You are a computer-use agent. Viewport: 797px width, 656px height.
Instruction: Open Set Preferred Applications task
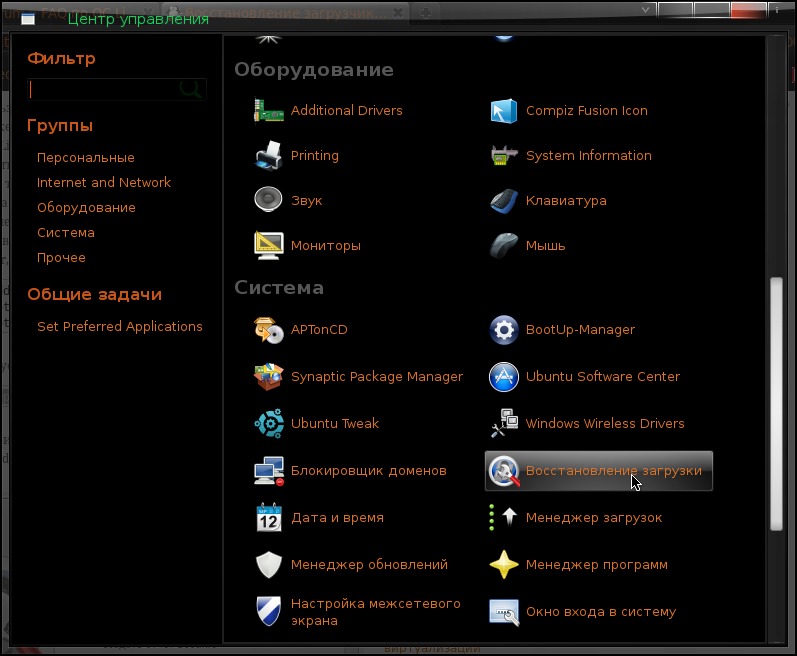coord(119,326)
